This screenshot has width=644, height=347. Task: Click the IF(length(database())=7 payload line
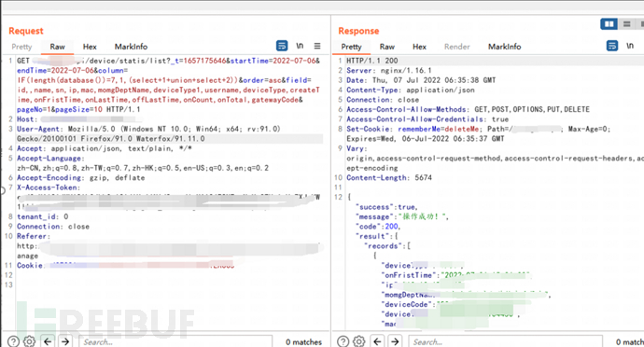coord(164,80)
